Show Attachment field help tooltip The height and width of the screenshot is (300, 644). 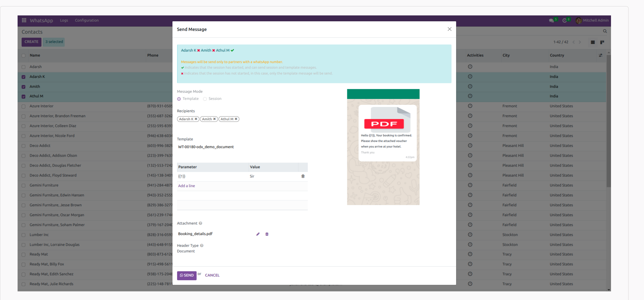point(200,223)
